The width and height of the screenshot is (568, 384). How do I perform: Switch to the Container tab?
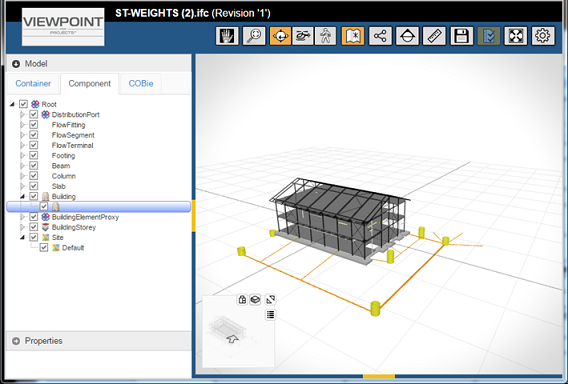tap(33, 83)
